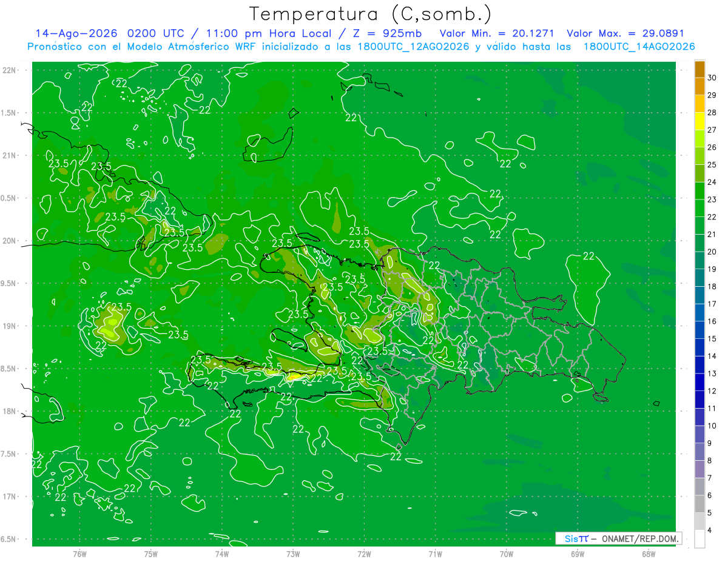Click latitude label '19N'

pyautogui.click(x=9, y=326)
